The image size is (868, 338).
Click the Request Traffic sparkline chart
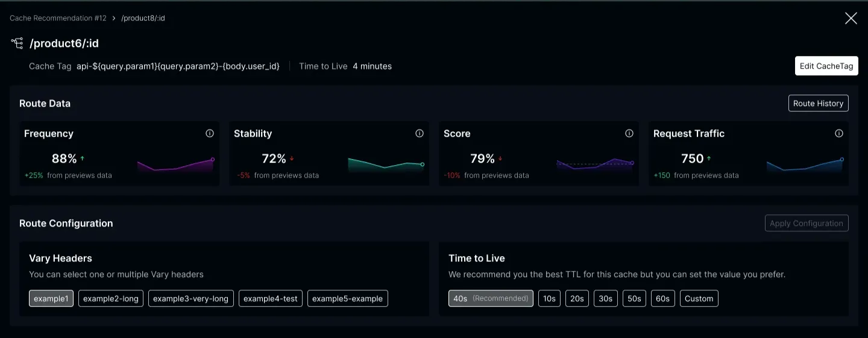[x=805, y=165]
